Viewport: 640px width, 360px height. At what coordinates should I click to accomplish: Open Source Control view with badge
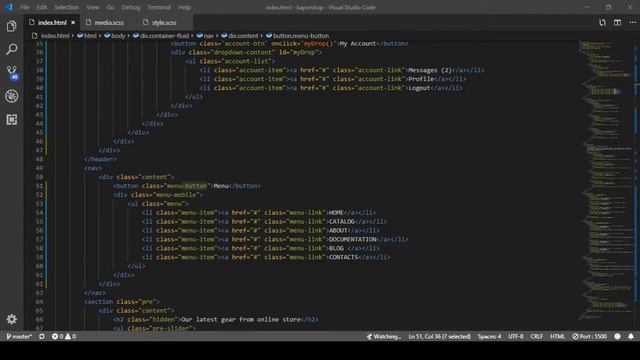[11, 73]
